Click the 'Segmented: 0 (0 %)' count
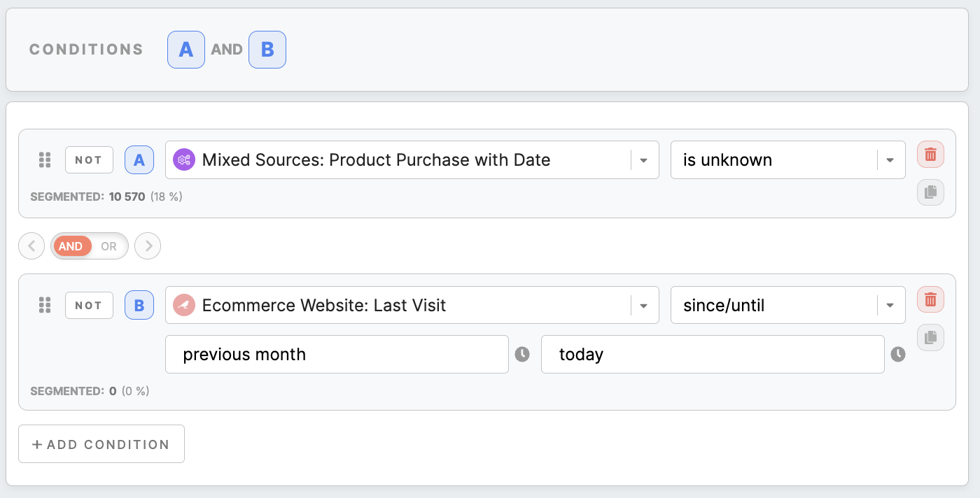980x498 pixels. 90,391
